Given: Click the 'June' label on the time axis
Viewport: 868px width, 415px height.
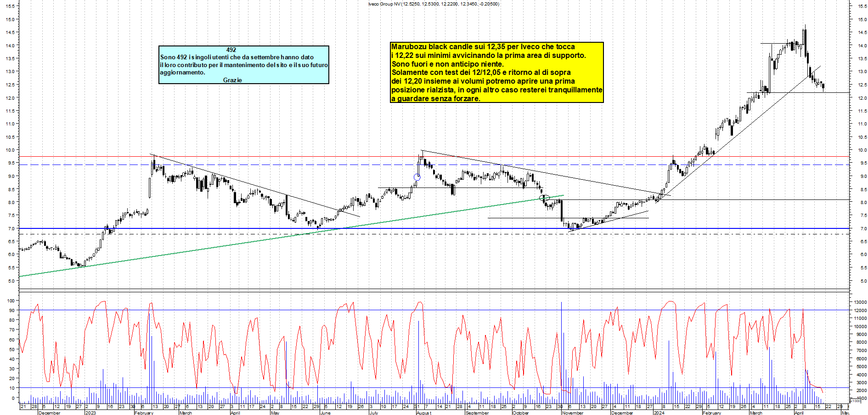Looking at the screenshot, I should click(325, 413).
